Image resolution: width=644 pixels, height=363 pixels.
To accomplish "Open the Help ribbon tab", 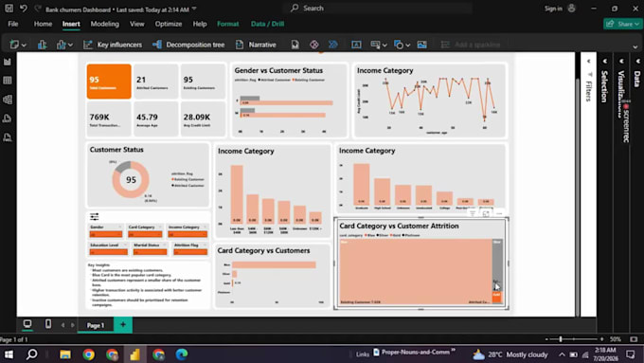I will 200,24.
